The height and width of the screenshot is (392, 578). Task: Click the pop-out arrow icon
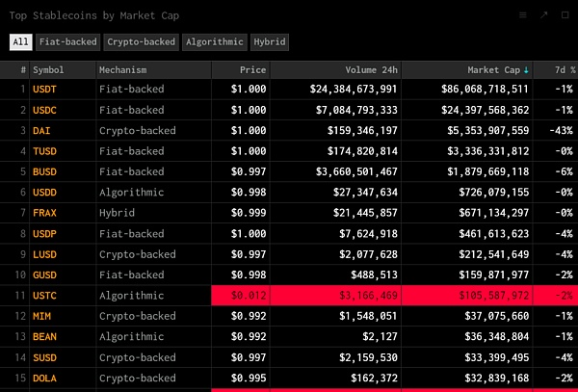(543, 15)
